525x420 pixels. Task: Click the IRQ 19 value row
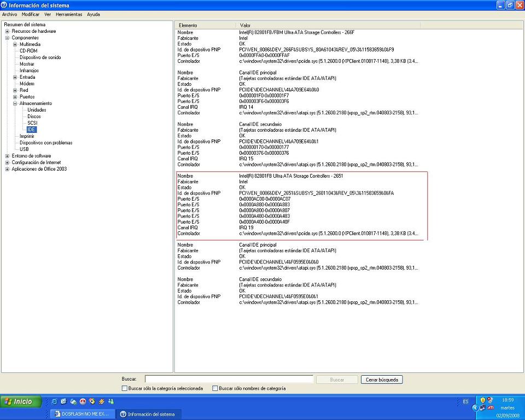[246, 227]
